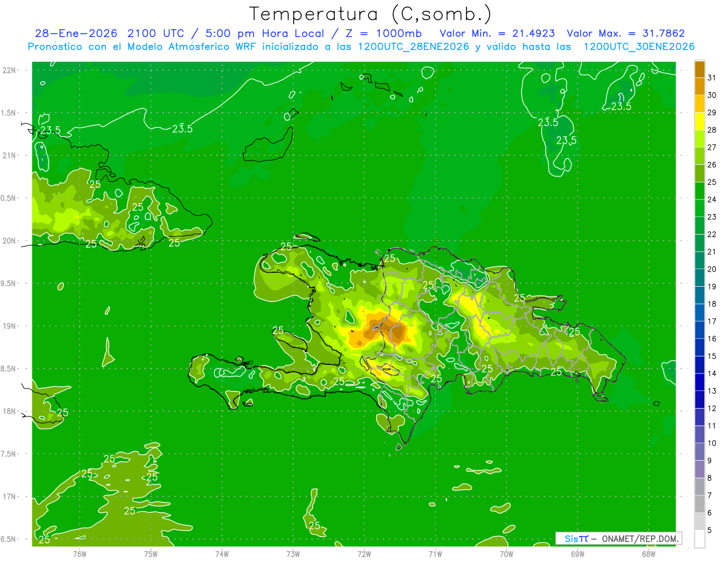Click the '69W' longitude axis label
Image resolution: width=728 pixels, height=562 pixels.
[578, 554]
